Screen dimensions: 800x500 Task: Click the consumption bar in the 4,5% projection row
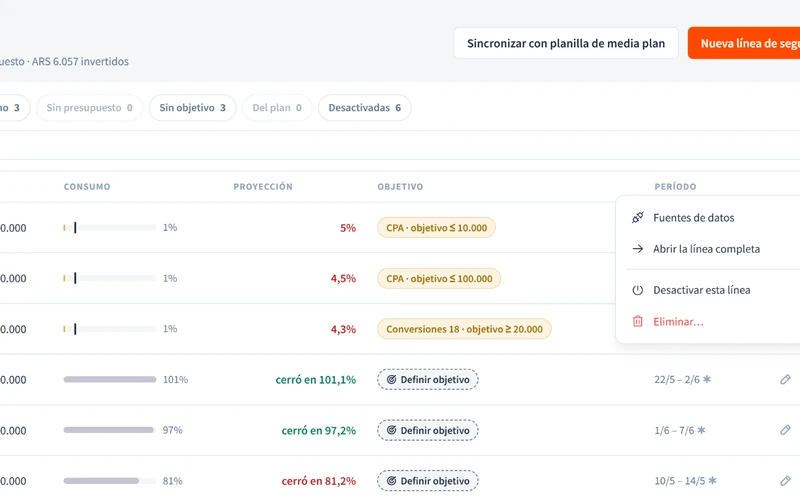110,278
